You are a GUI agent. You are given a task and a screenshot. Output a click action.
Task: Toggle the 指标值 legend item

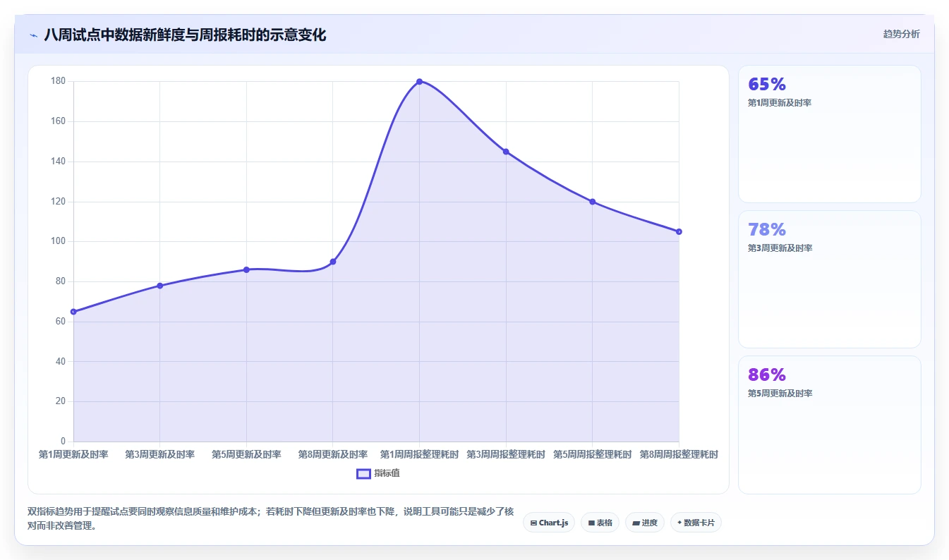[378, 473]
